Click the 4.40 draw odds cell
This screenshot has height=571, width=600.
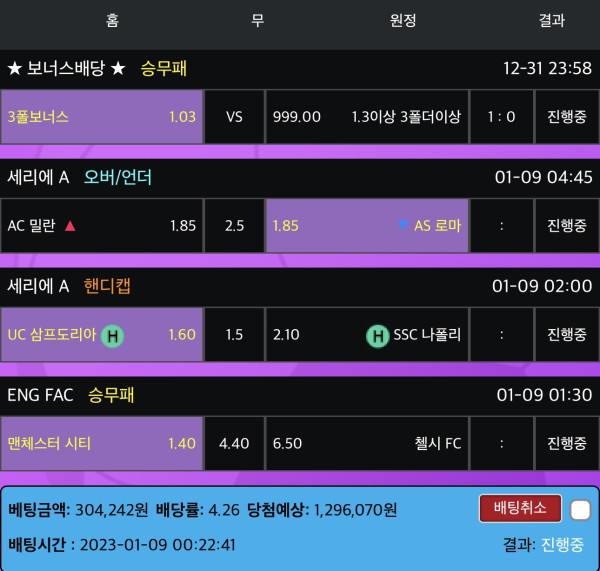click(x=235, y=443)
